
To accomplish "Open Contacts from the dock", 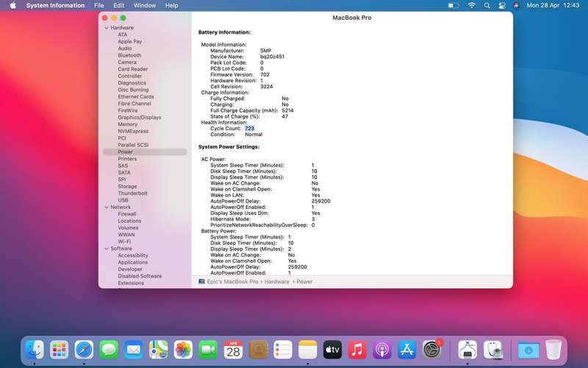I will pyautogui.click(x=258, y=350).
